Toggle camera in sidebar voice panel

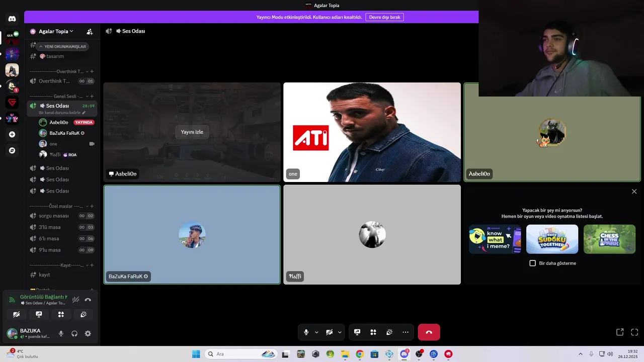coord(16,314)
